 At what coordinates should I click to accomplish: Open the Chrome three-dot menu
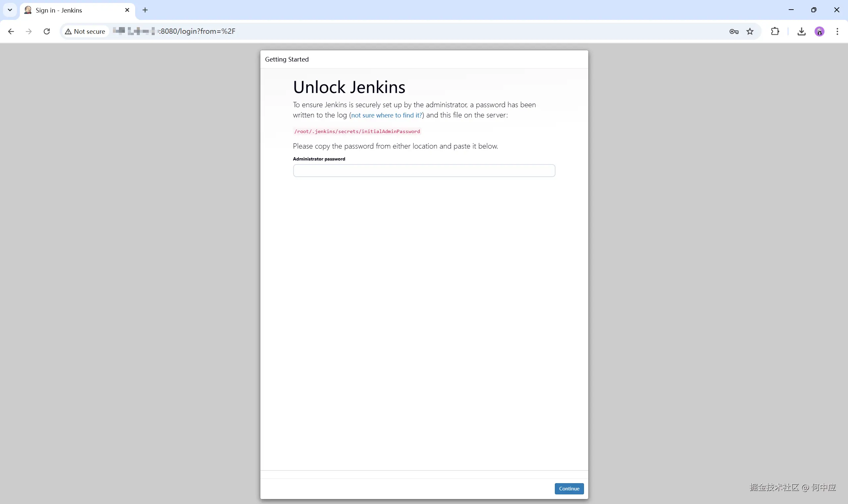(837, 31)
